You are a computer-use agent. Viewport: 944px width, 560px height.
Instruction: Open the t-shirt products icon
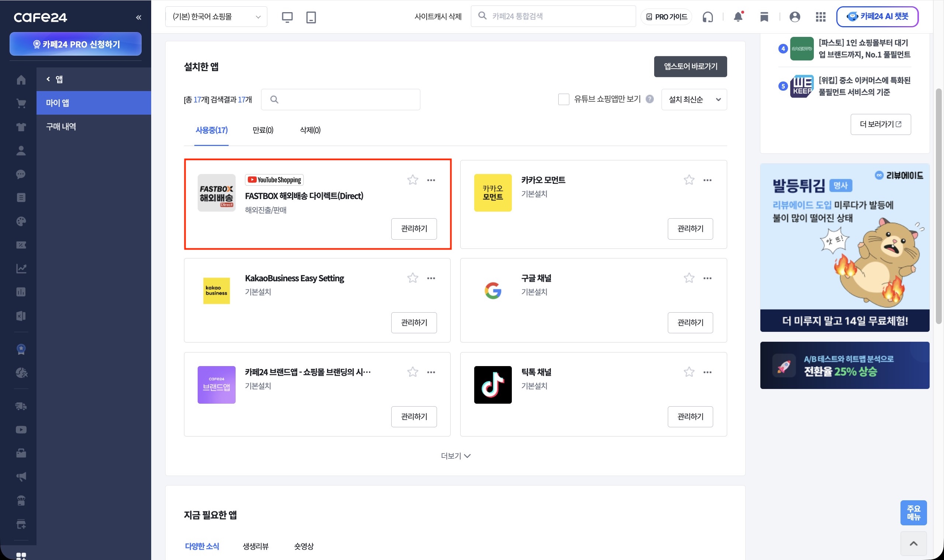[21, 127]
